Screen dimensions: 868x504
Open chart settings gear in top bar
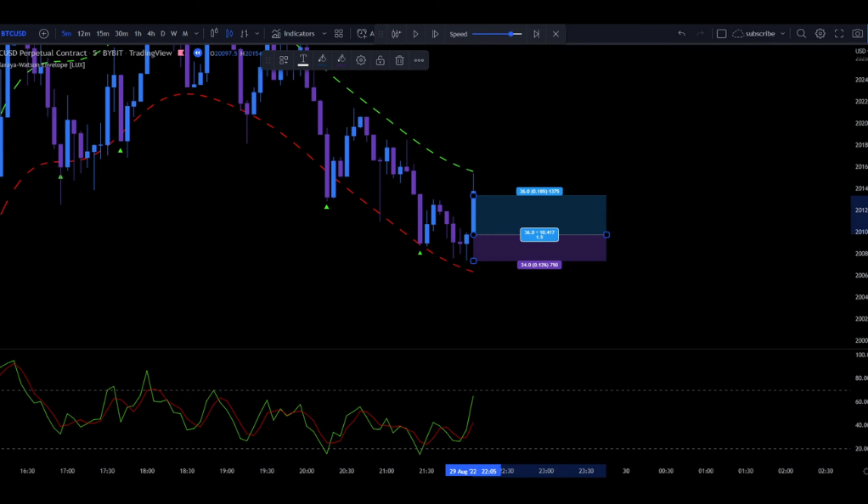820,34
